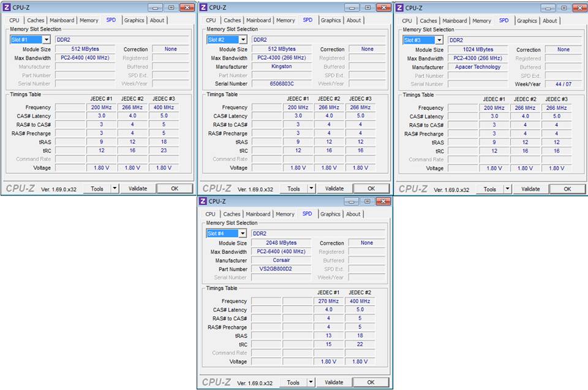Click the CPU-Z title icon in Slot #4 window
This screenshot has width=588, height=390.
pos(203,201)
